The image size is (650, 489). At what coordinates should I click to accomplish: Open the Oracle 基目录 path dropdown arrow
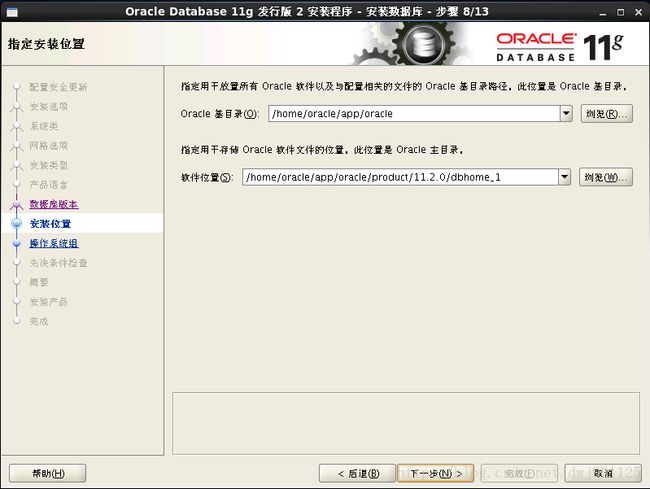pyautogui.click(x=566, y=113)
